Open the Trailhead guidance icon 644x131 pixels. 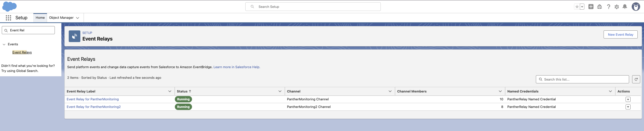click(600, 7)
